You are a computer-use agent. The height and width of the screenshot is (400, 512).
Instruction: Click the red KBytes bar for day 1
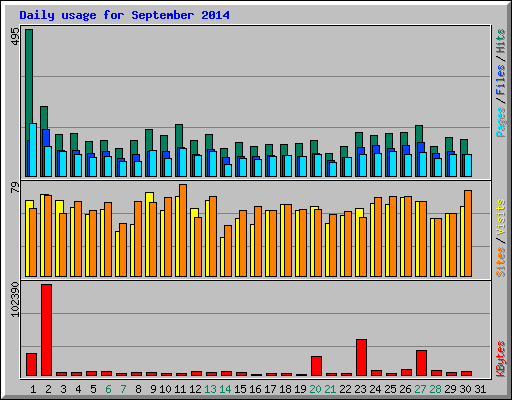point(31,364)
